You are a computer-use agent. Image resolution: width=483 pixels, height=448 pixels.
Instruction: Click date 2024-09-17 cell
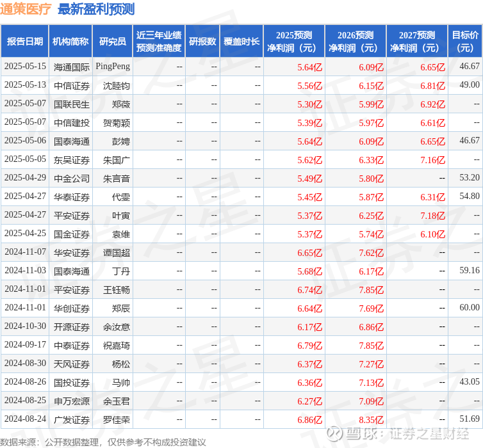25,344
